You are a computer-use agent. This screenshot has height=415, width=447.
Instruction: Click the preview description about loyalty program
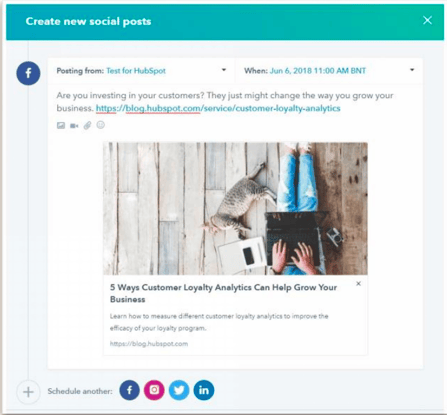(219, 322)
